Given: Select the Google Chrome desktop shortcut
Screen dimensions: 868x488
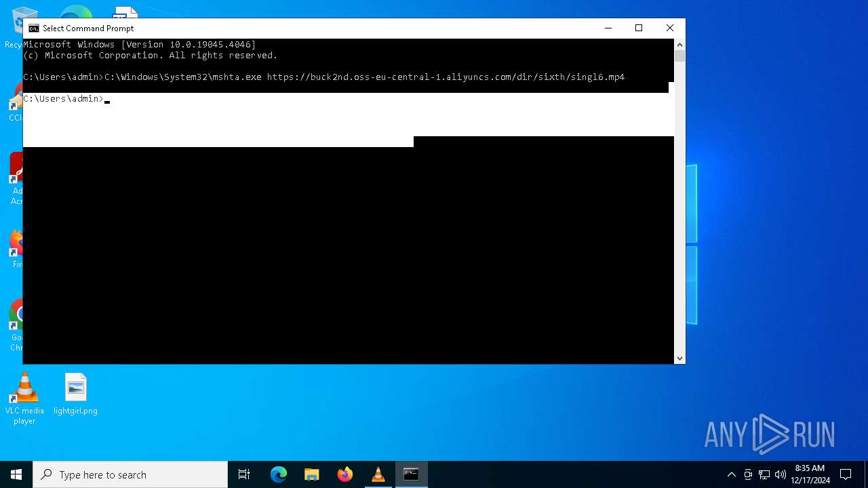Looking at the screenshot, I should (16, 325).
